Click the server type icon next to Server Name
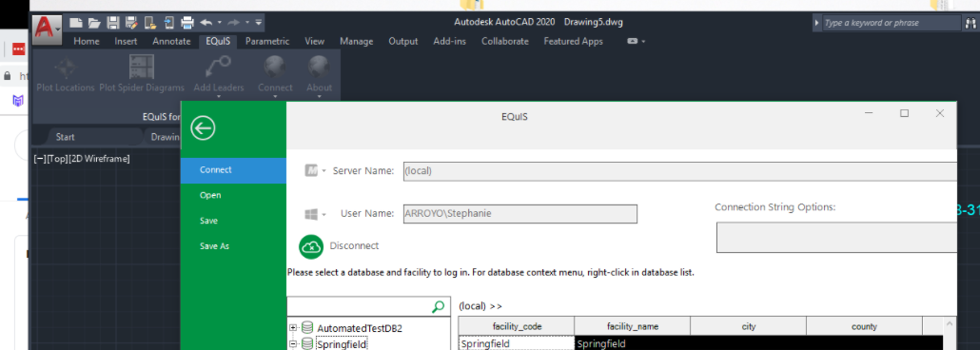Viewport: 980px width, 350px height. pyautogui.click(x=311, y=170)
